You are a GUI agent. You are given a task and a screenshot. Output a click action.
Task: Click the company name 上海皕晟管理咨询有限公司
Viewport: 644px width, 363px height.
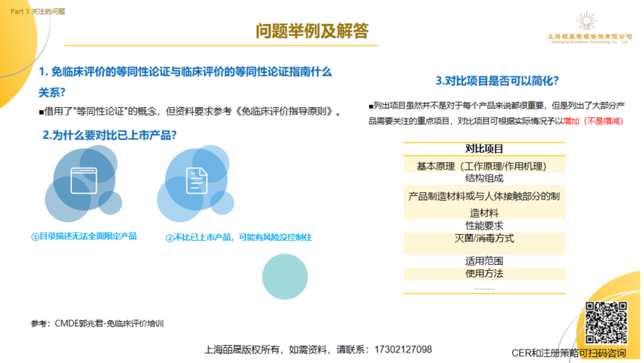589,37
